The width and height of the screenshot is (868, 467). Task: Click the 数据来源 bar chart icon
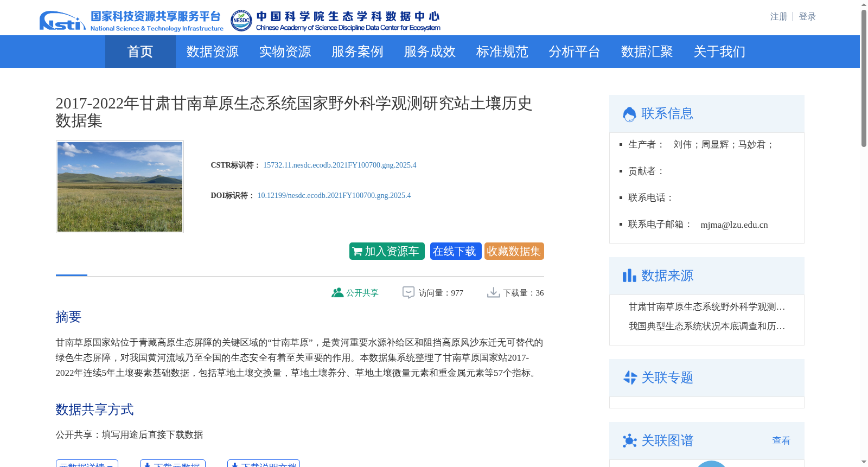629,276
